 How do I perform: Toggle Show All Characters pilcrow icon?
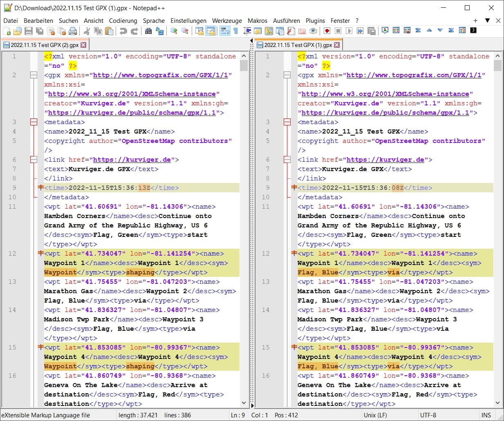point(236,31)
